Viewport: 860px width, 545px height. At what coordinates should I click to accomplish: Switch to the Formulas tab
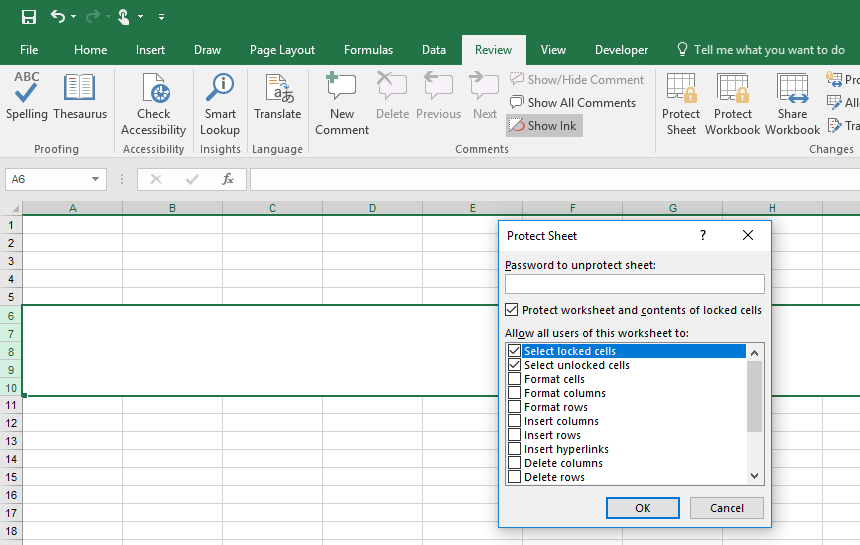click(368, 50)
